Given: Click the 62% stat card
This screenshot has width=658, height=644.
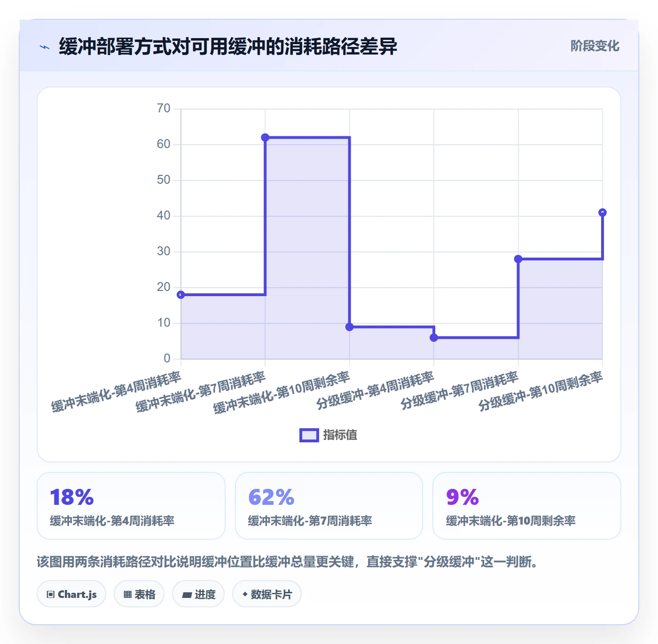Looking at the screenshot, I should [329, 506].
